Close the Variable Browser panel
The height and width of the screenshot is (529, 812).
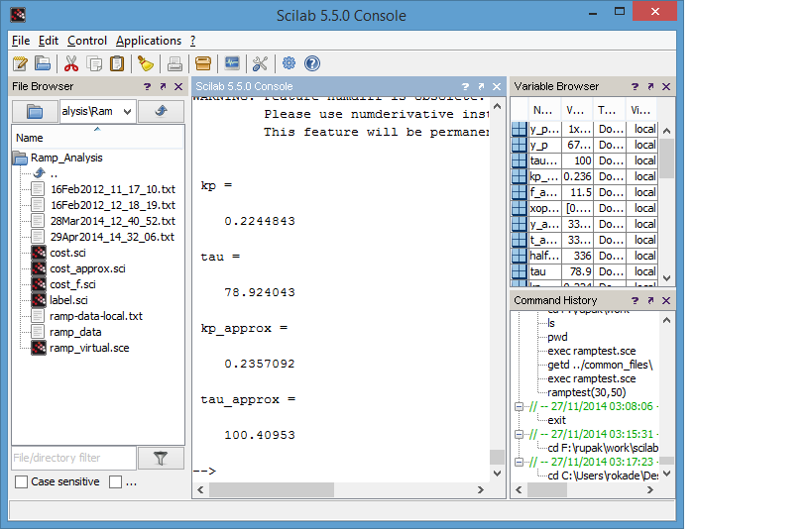coord(666,86)
